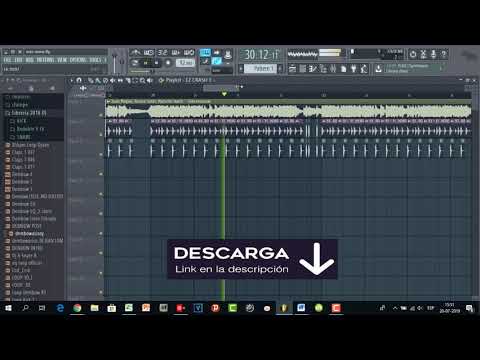Image resolution: width=480 pixels, height=360 pixels.
Task: Click the microphone one-click recording icon
Action: 433,54
